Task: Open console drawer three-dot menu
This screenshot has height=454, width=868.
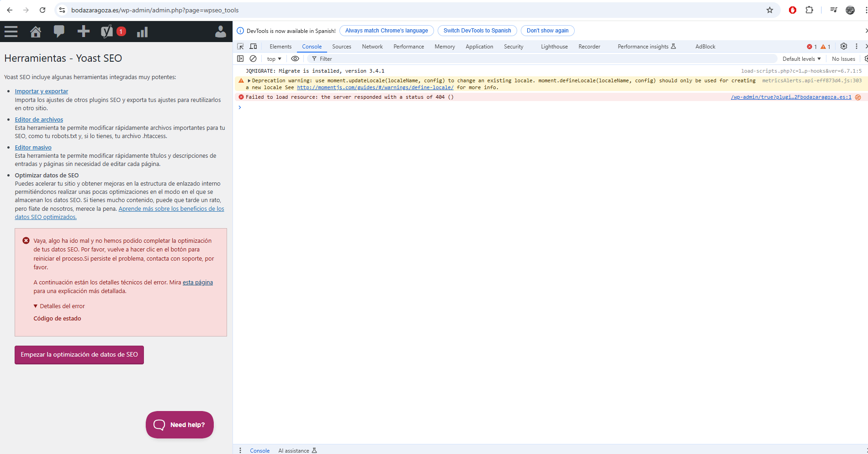Action: [x=240, y=450]
